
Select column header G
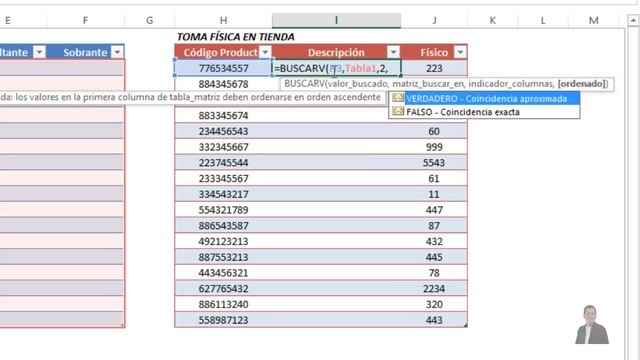150,20
